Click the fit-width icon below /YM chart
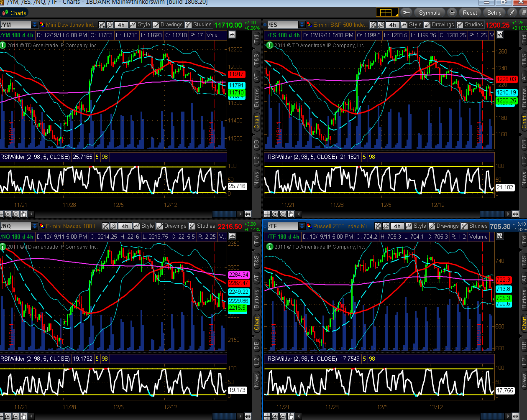The image size is (527, 420). tap(248, 214)
